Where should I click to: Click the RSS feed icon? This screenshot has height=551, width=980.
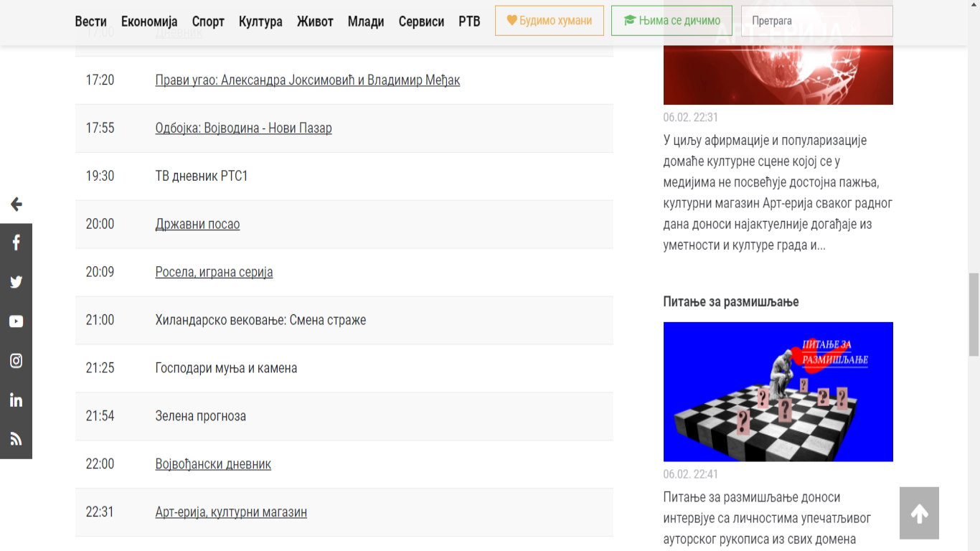click(16, 439)
